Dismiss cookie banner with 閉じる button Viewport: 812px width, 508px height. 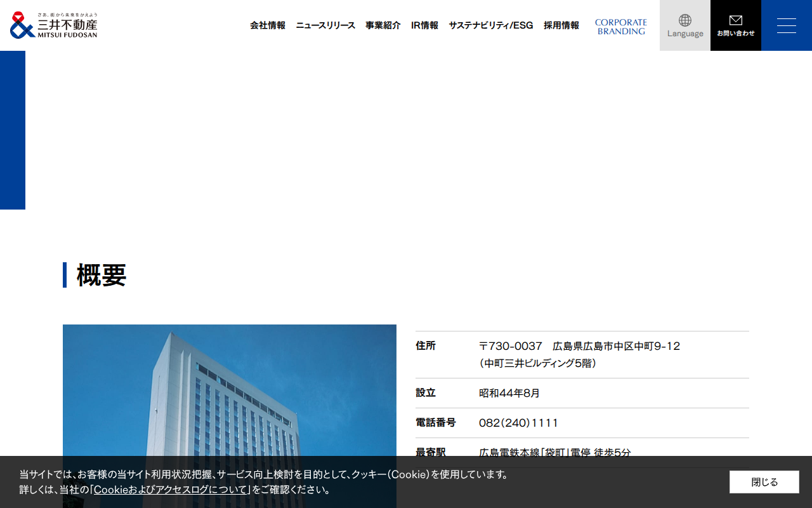764,482
